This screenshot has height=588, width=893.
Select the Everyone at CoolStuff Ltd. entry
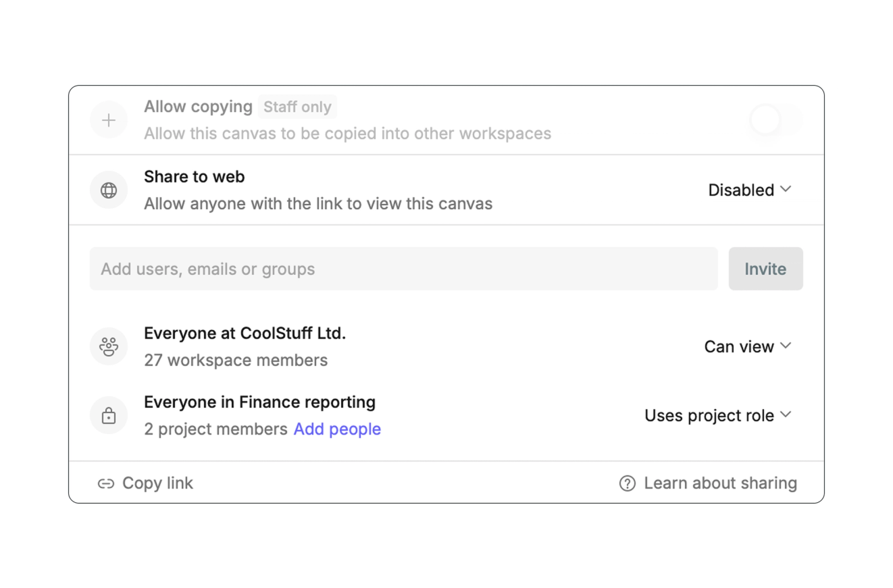(x=245, y=333)
